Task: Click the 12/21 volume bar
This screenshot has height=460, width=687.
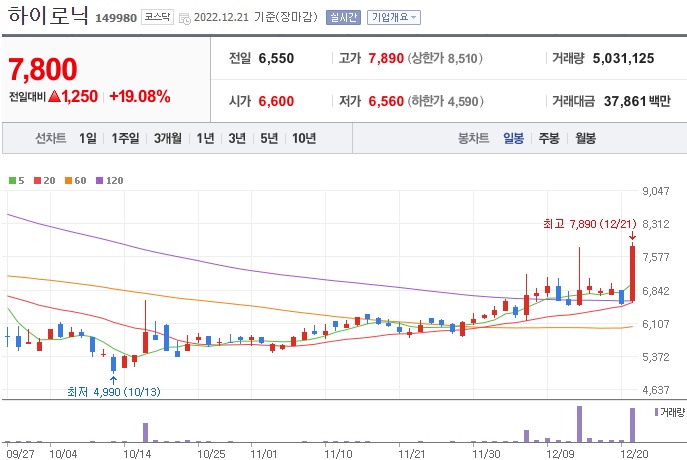Action: coord(632,425)
